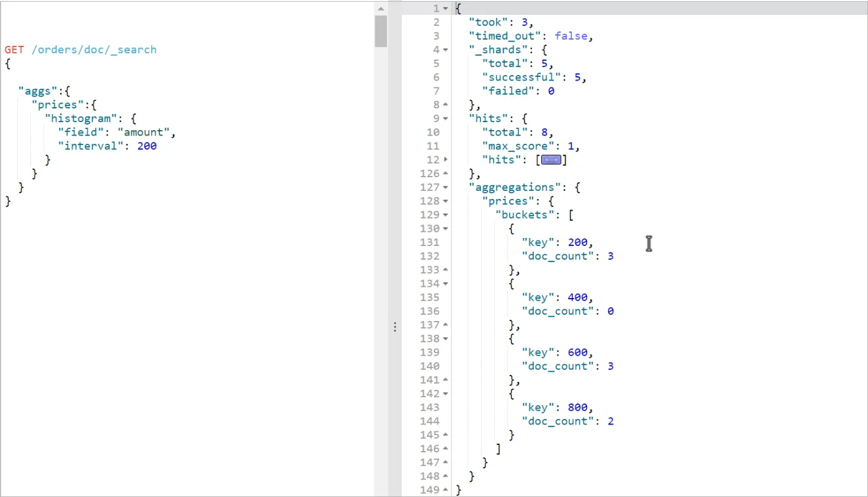Click the fold-end arrow at line 147
This screenshot has width=868, height=497.
446,462
